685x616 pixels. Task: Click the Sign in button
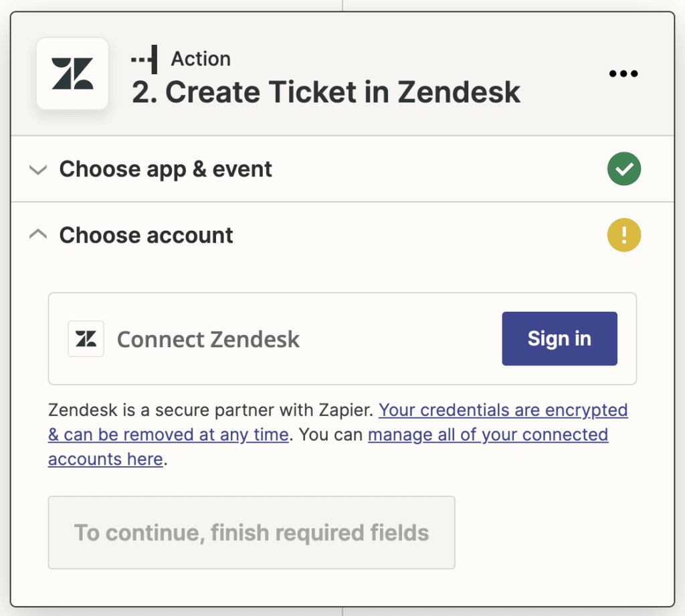(x=560, y=338)
